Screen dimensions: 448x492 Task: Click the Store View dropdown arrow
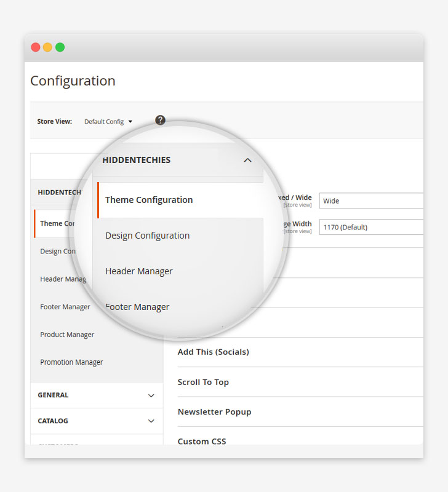click(131, 121)
